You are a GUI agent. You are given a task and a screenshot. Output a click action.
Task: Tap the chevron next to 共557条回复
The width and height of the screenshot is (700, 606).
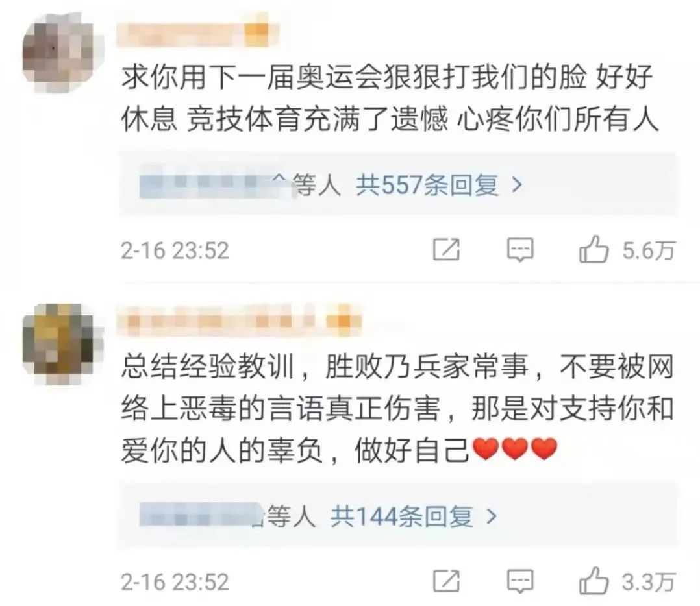coord(516,185)
